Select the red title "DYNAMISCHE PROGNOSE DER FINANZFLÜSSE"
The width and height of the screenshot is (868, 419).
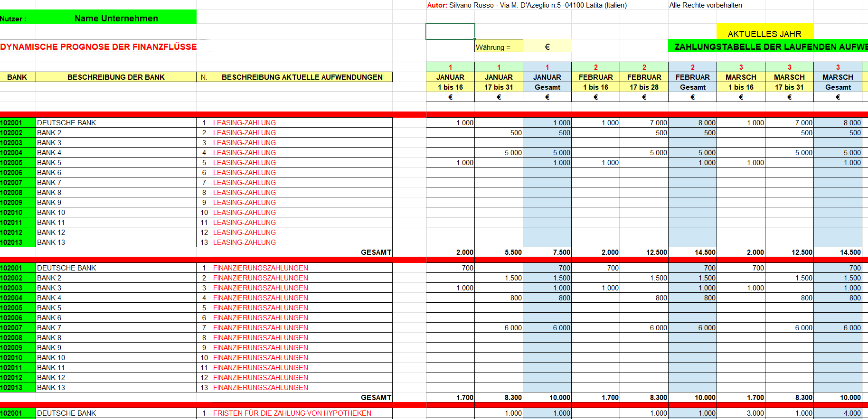tap(98, 47)
